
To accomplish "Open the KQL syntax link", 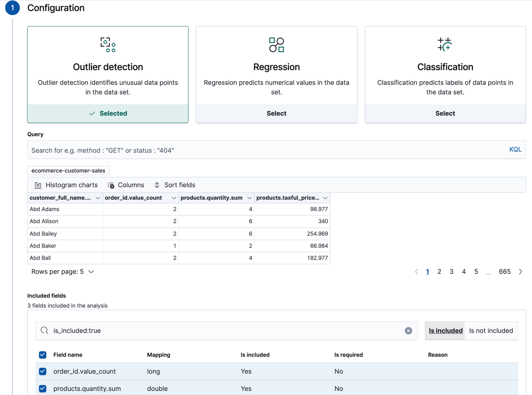I will [515, 149].
